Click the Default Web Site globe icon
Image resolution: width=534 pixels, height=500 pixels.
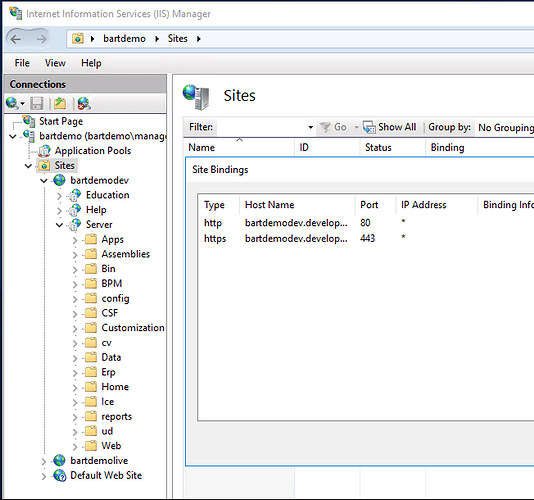pyautogui.click(x=60, y=475)
